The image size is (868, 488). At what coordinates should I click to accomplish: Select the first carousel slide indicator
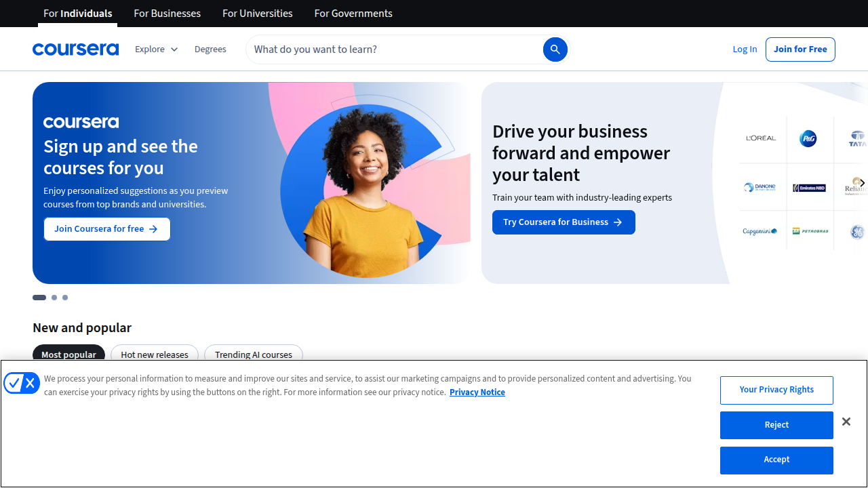tap(39, 298)
